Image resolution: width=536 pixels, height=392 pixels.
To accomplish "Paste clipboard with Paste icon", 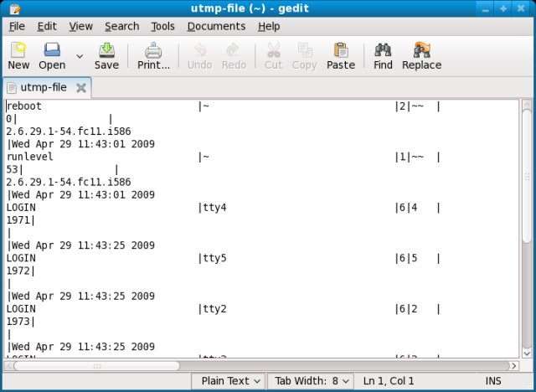I will click(x=341, y=56).
